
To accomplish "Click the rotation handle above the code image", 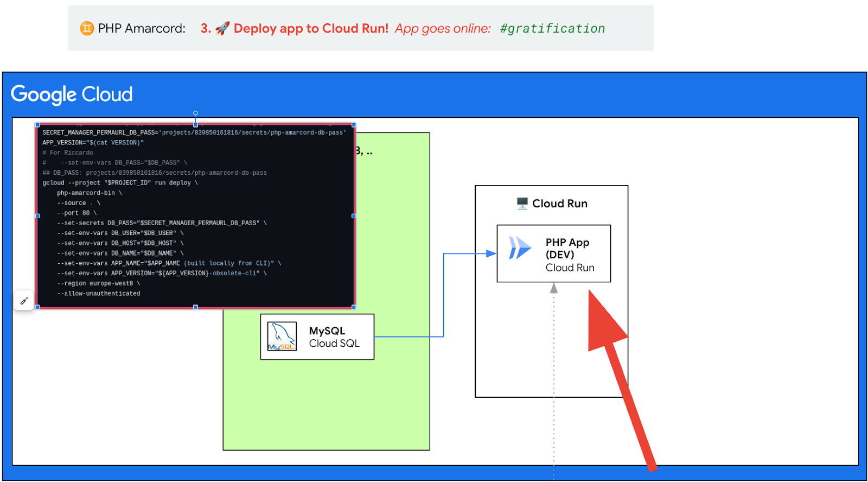I will (195, 113).
